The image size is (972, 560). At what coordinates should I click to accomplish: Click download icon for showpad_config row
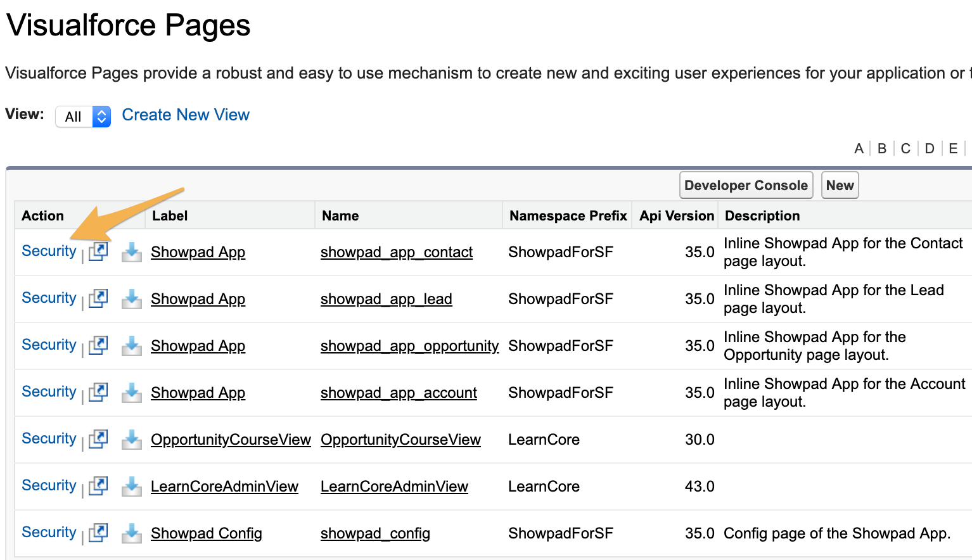[132, 533]
